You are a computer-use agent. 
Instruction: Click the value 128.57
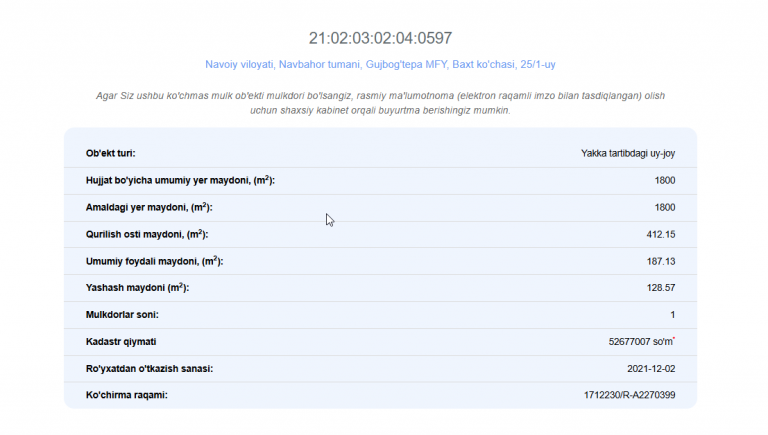click(661, 288)
